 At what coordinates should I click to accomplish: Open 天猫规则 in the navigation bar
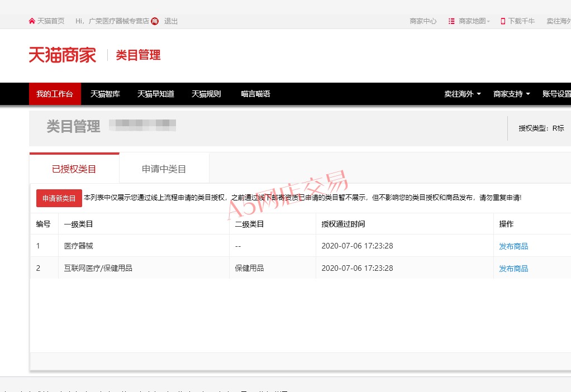(x=206, y=94)
